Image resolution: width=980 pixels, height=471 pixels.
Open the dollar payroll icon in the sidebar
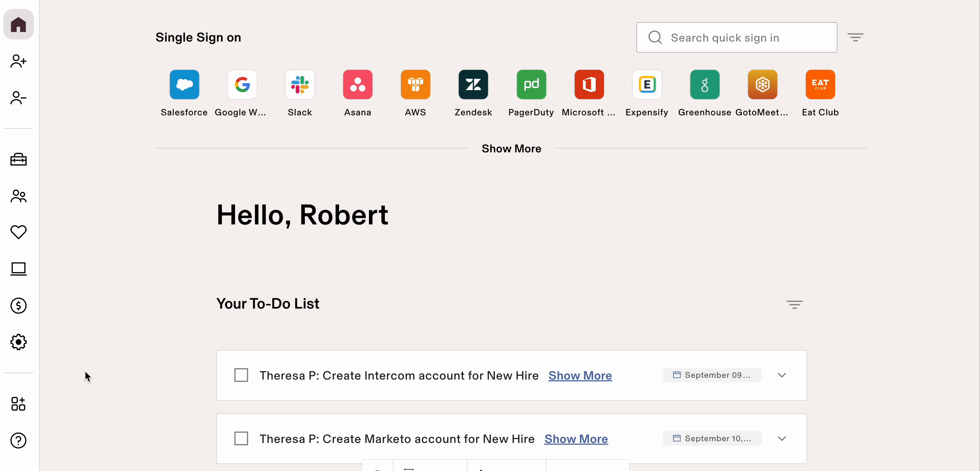point(18,305)
